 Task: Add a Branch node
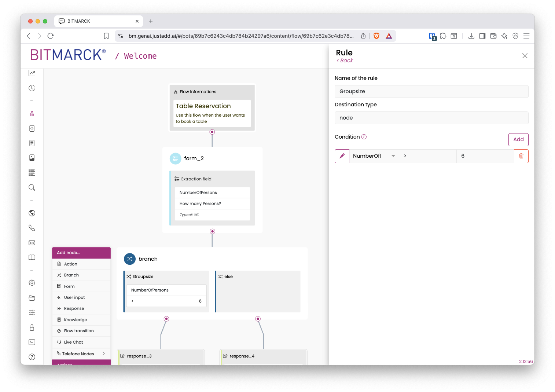tap(81, 275)
